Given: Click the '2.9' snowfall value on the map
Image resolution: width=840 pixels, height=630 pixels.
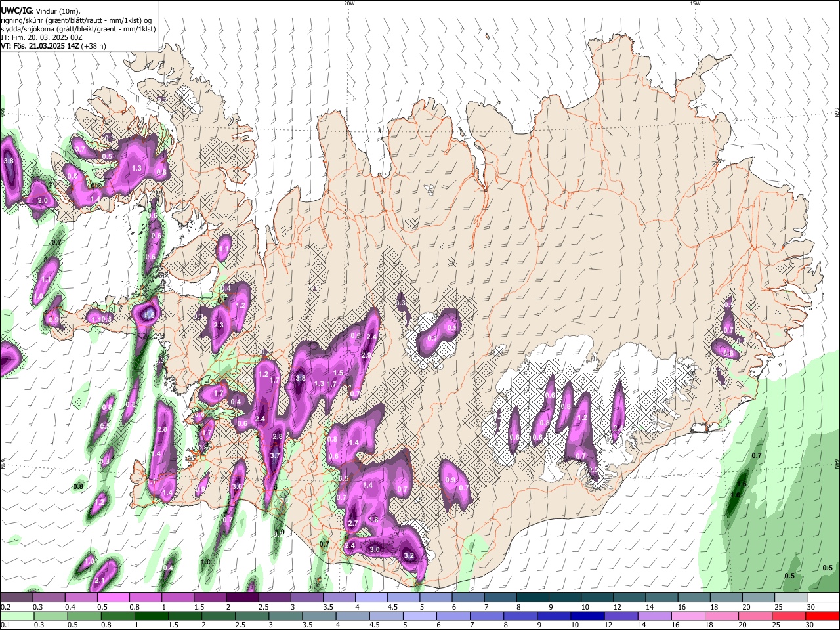Looking at the screenshot, I should tap(366, 355).
